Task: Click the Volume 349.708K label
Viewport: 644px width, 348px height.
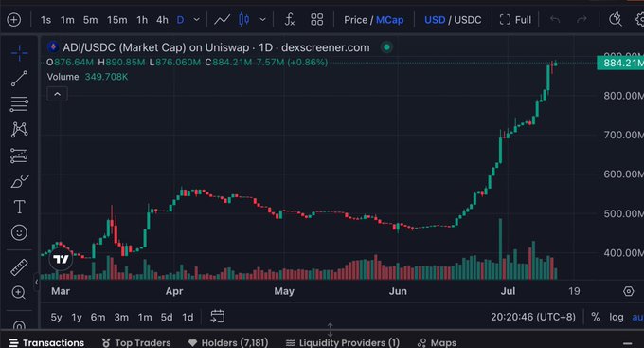Action: [x=87, y=77]
